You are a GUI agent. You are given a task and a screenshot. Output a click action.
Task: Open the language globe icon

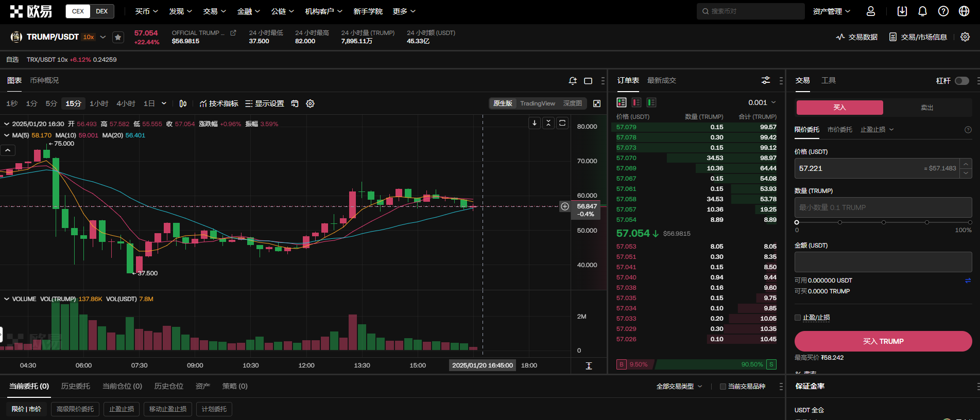(x=965, y=11)
